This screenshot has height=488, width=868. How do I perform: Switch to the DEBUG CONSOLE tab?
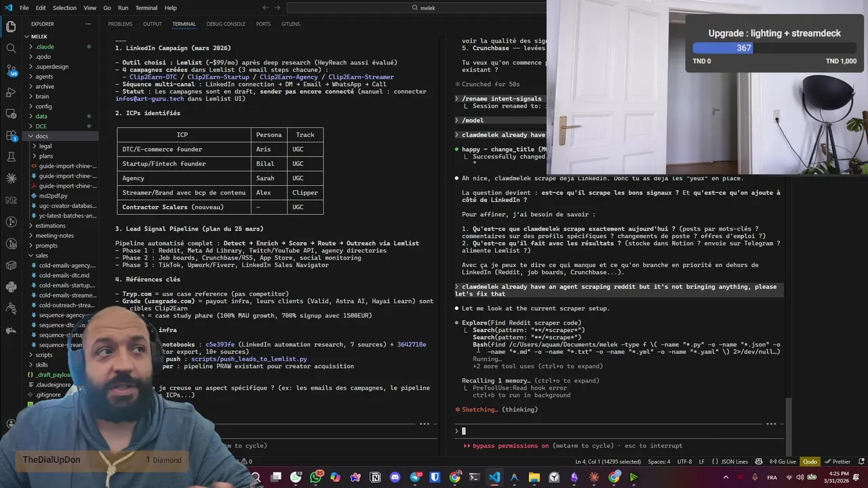(x=226, y=24)
